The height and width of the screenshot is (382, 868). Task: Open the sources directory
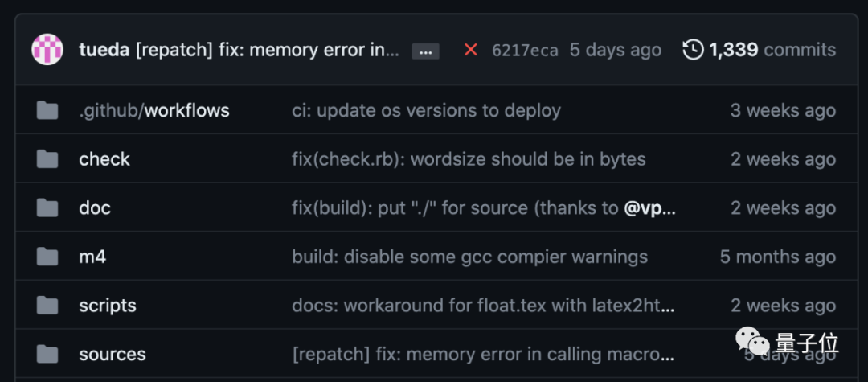pos(113,354)
